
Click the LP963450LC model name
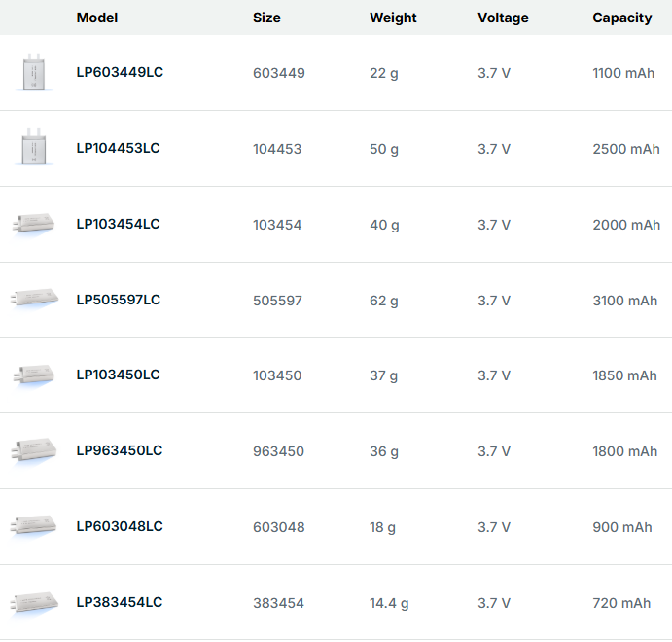(x=120, y=450)
